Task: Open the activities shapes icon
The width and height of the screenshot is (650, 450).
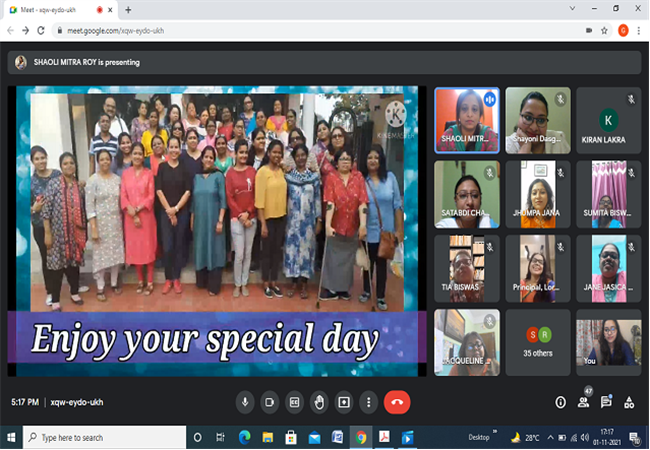Action: coord(629,402)
